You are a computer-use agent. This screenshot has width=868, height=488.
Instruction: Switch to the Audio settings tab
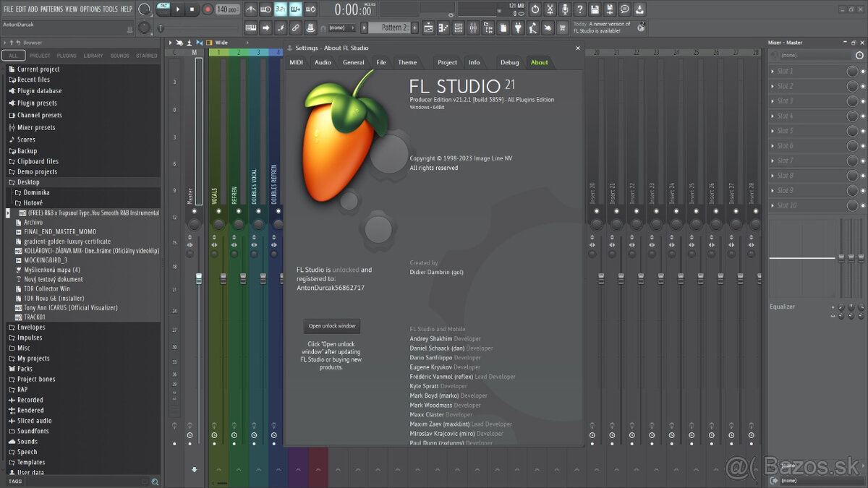point(323,62)
